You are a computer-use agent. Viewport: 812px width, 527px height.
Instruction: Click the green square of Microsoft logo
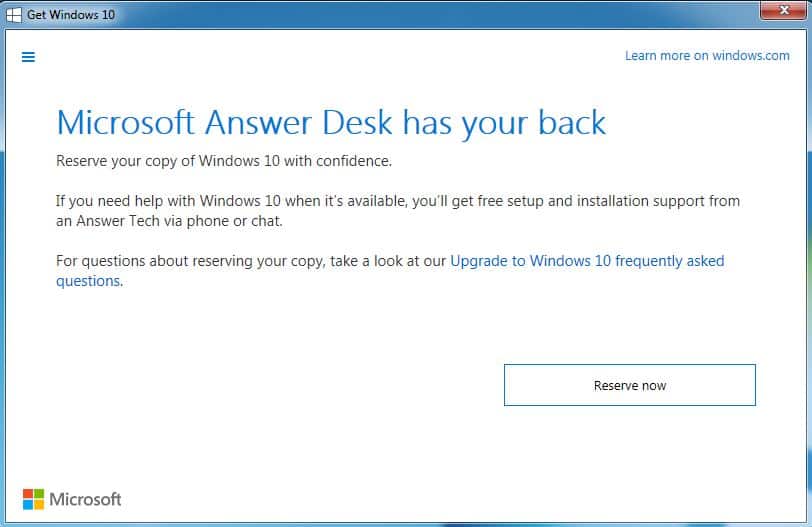click(39, 494)
